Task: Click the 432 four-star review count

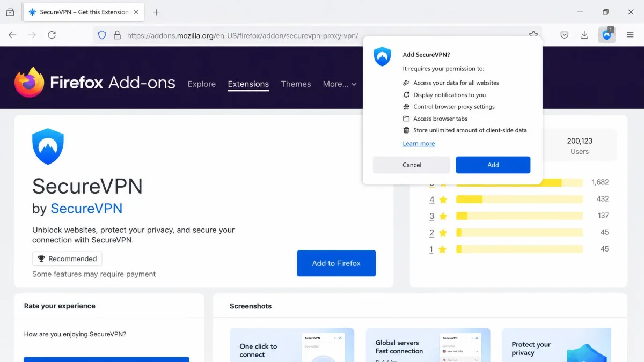Action: tap(602, 199)
